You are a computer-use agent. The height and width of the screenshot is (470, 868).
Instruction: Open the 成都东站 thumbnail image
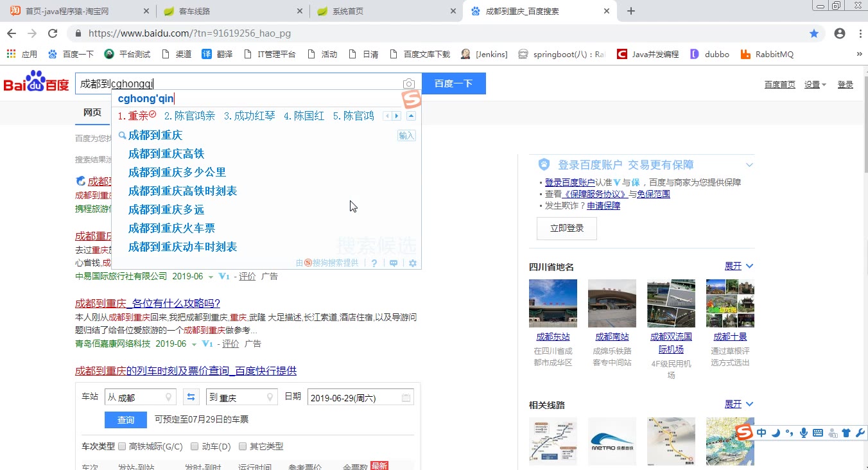(x=553, y=303)
